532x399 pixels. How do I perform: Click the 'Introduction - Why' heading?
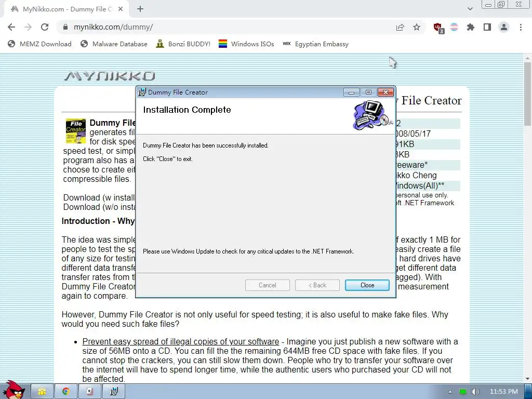(x=98, y=221)
